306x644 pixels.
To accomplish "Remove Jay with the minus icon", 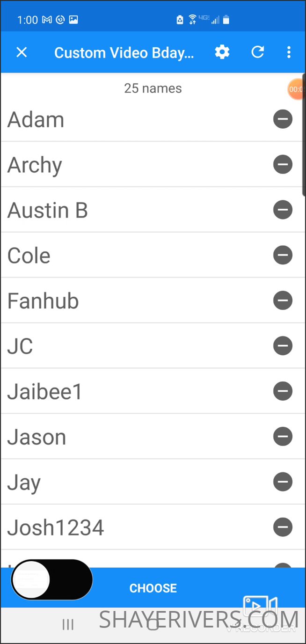I will [283, 482].
